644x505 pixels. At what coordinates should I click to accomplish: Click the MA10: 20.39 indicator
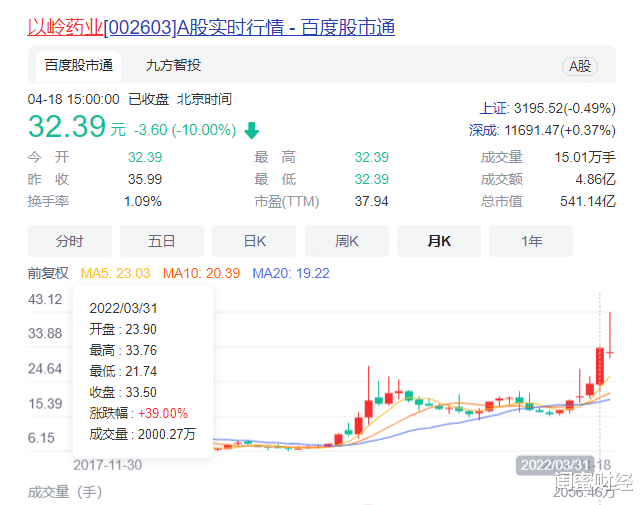201,273
